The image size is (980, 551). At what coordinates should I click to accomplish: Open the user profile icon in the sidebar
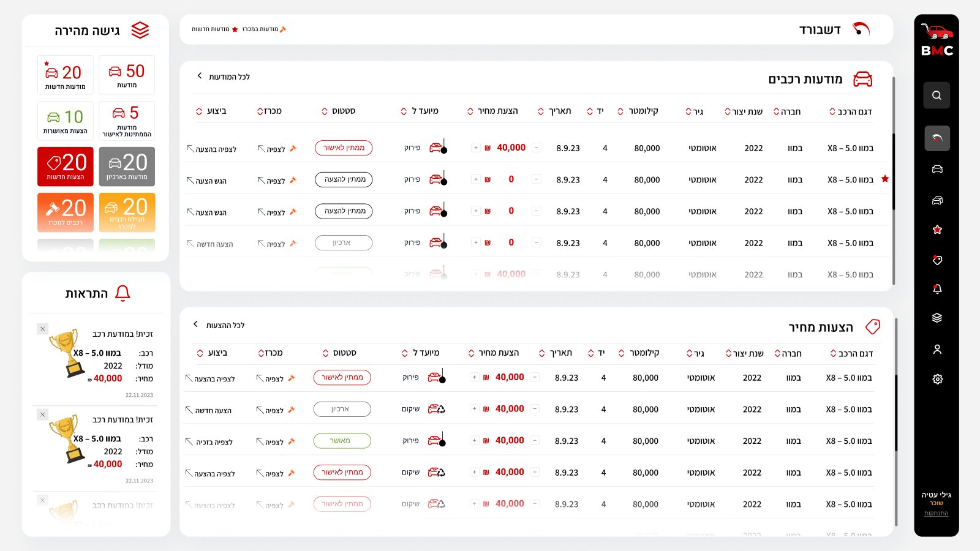pyautogui.click(x=937, y=350)
